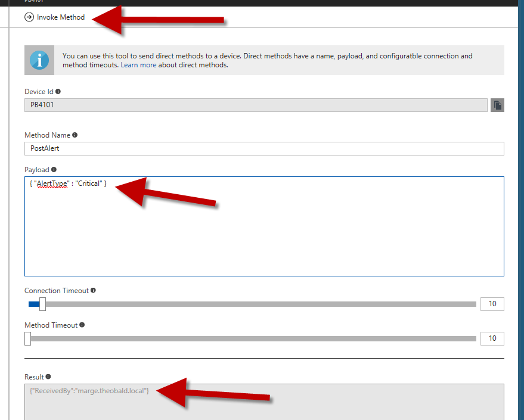This screenshot has height=420, width=524.
Task: Click the Method Name label text
Action: pyautogui.click(x=48, y=135)
